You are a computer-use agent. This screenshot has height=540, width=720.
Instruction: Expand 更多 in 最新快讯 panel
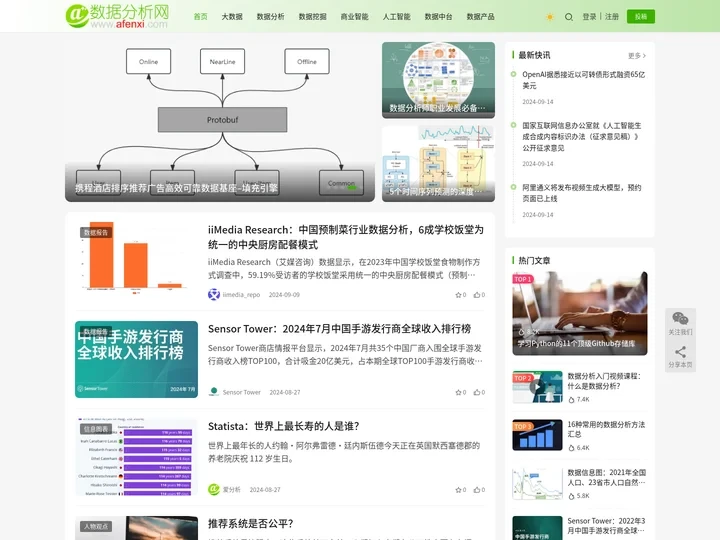pos(637,56)
